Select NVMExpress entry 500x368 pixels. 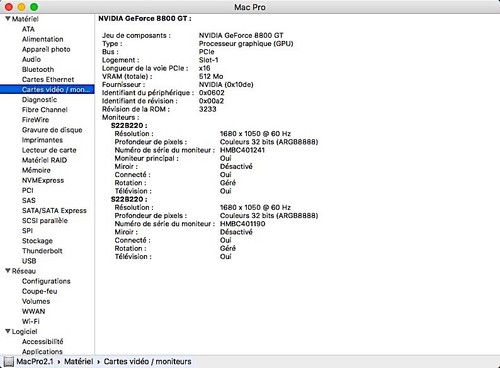pos(43,180)
